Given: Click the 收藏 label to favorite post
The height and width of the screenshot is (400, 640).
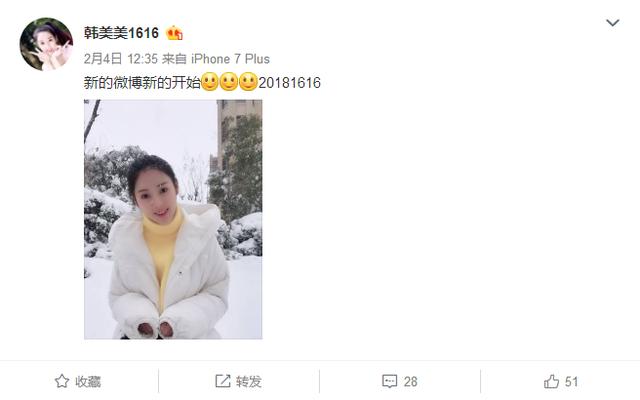Looking at the screenshot, I should [x=88, y=382].
